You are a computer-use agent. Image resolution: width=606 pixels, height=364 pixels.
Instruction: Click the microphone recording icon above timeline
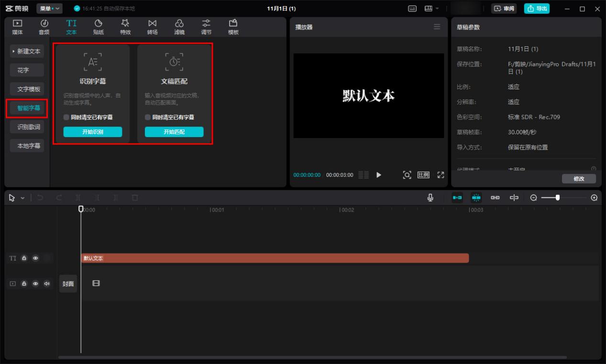(430, 197)
